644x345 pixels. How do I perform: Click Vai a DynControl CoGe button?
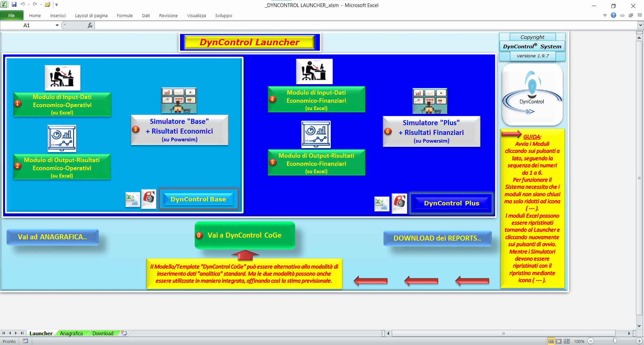pos(245,235)
